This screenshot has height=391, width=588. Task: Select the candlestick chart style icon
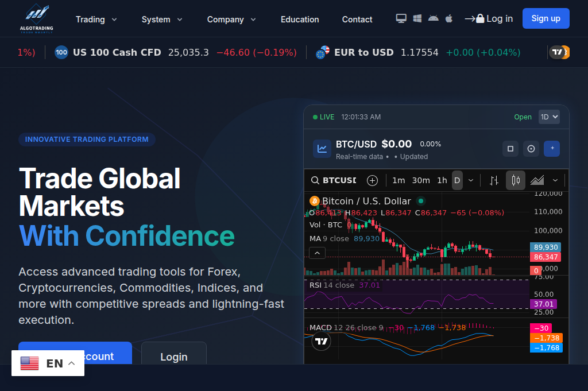coord(515,180)
